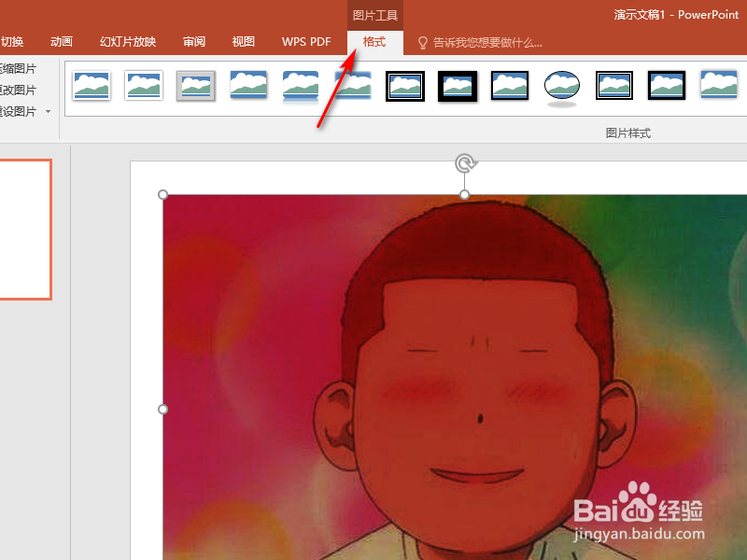Apply the fifth picture style, reflected rounded rectangle

coord(301,87)
